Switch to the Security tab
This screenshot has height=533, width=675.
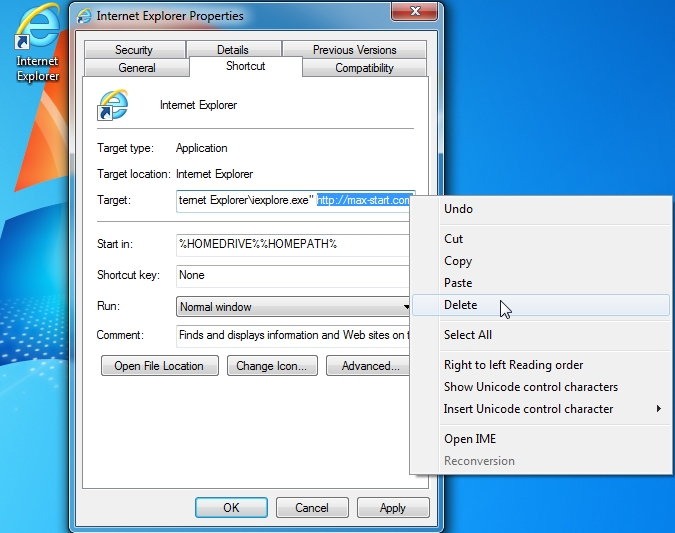tap(134, 50)
